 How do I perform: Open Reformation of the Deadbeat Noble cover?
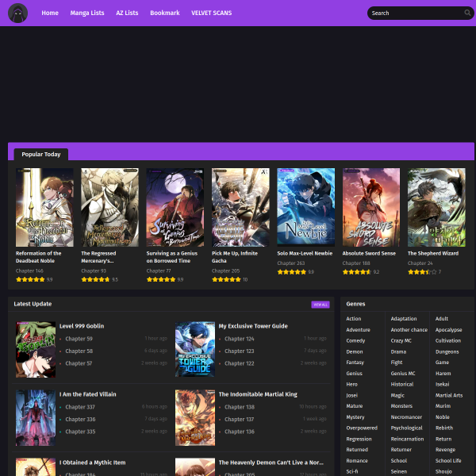tap(44, 207)
